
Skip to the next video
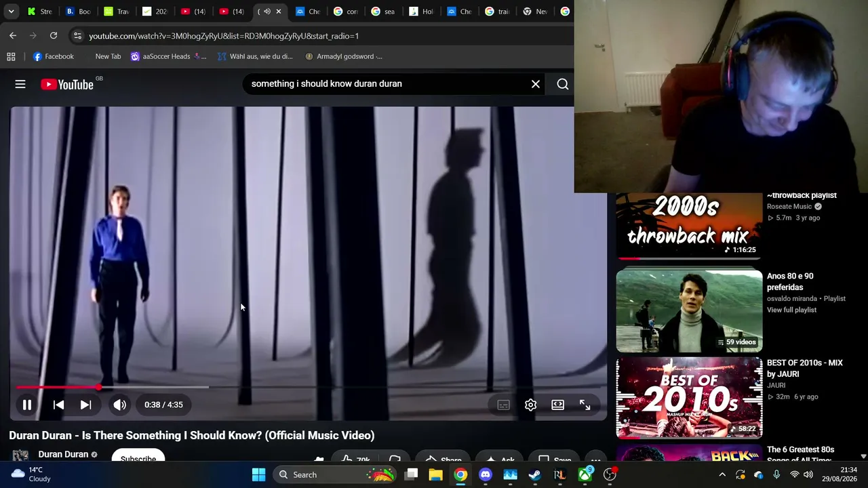tap(85, 405)
